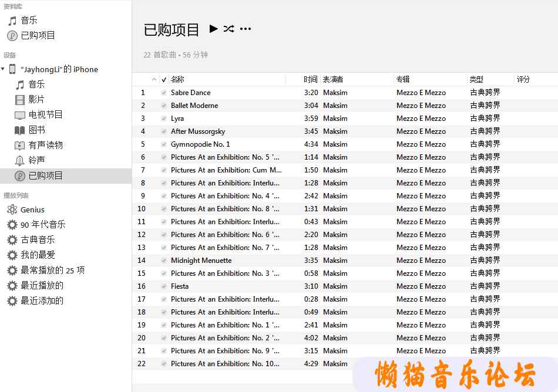Uncheck After Mussorgsky's checkbox
This screenshot has width=558, height=392.
164,131
